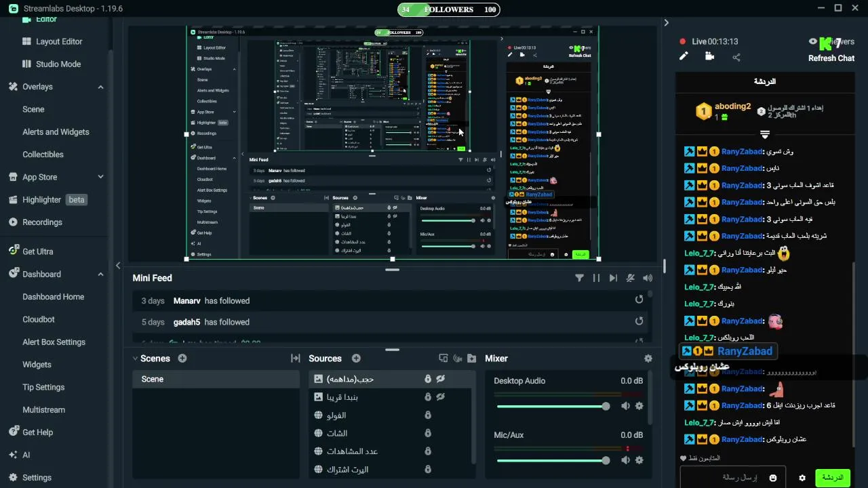This screenshot has width=868, height=488.
Task: Add a new source with the plus icon
Action: (356, 359)
